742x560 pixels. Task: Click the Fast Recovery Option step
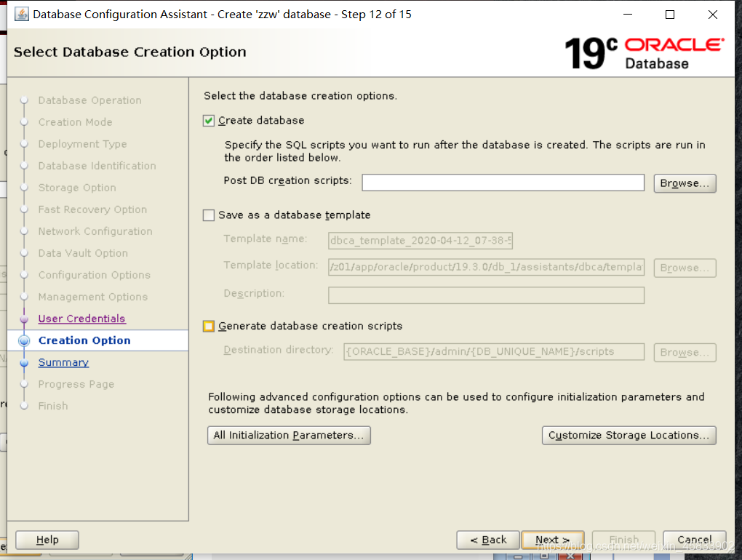pyautogui.click(x=93, y=209)
